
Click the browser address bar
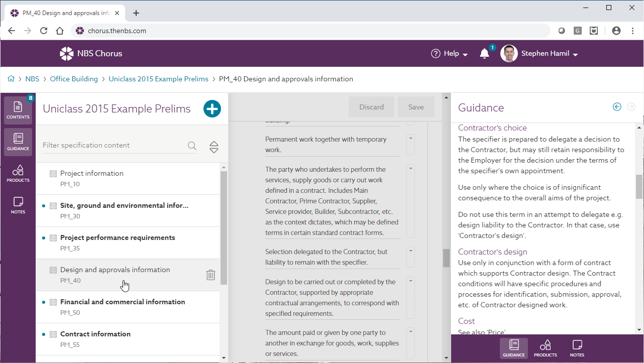pyautogui.click(x=311, y=31)
